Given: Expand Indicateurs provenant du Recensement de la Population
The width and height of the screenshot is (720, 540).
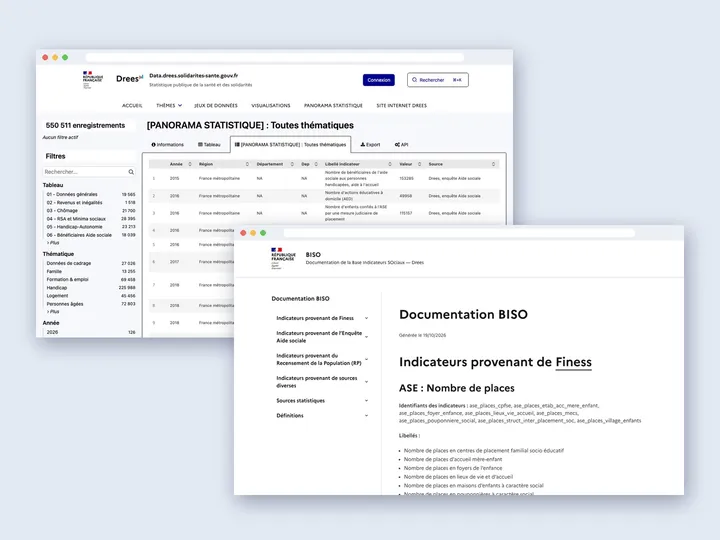Looking at the screenshot, I should 322,360.
